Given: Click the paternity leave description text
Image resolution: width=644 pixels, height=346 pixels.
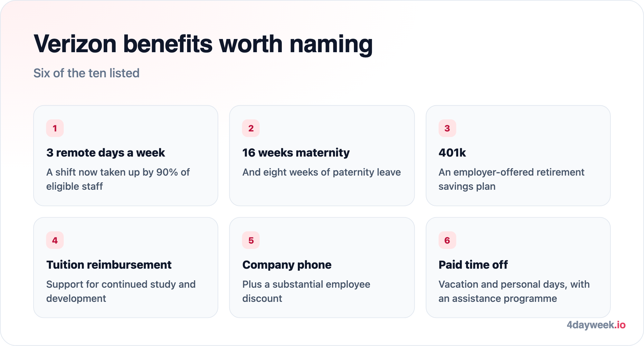Looking at the screenshot, I should (x=321, y=172).
